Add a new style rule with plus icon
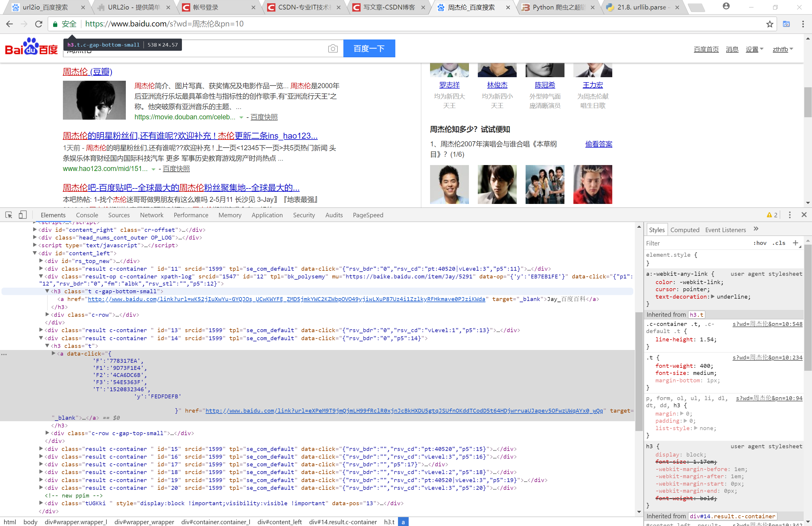Screen dimensions: 812x526 [796, 243]
